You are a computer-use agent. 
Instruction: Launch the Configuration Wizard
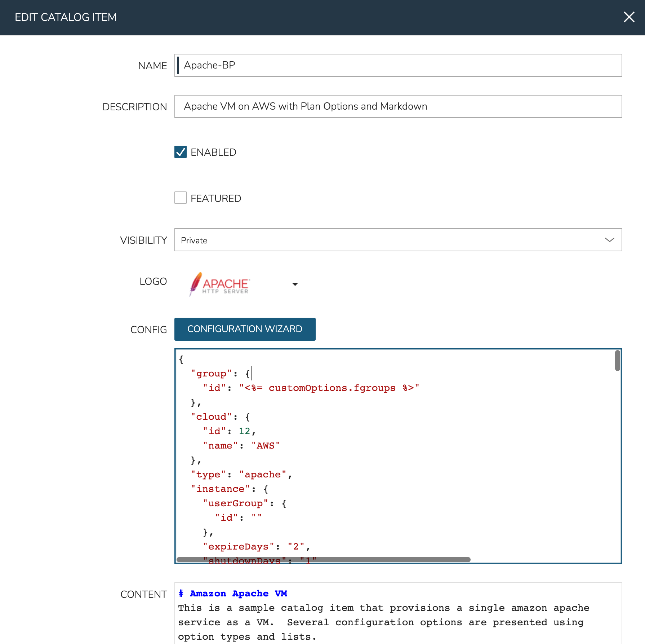point(245,329)
